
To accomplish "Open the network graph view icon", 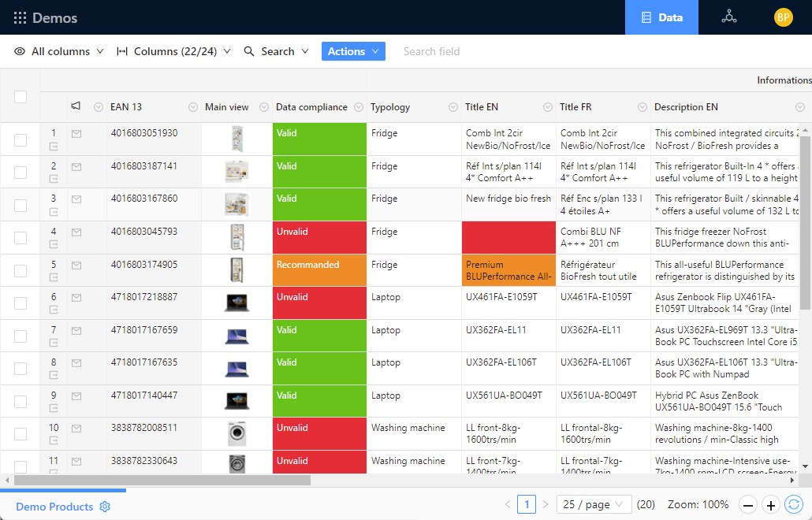I will [x=729, y=17].
